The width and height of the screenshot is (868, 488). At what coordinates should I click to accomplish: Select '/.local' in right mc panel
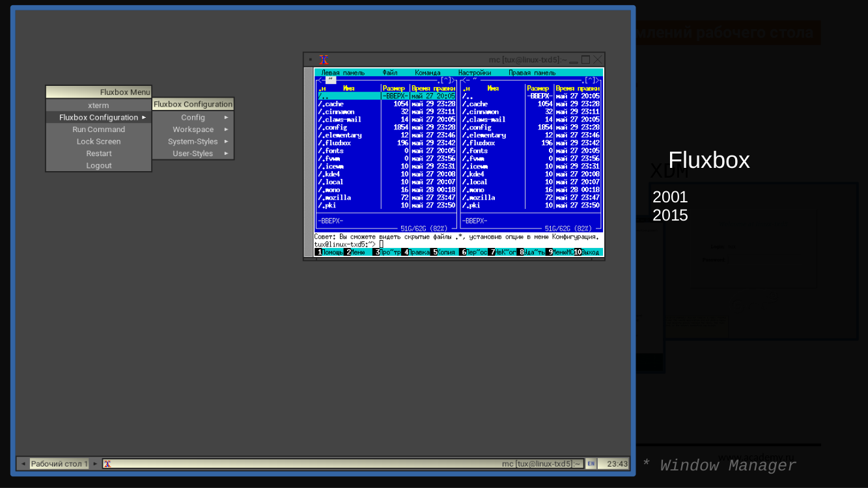point(531,182)
